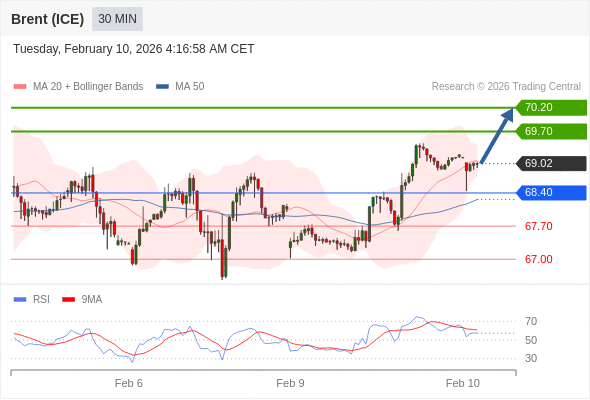
Task: Select the 70.20 resistance price tag
Action: [x=551, y=108]
